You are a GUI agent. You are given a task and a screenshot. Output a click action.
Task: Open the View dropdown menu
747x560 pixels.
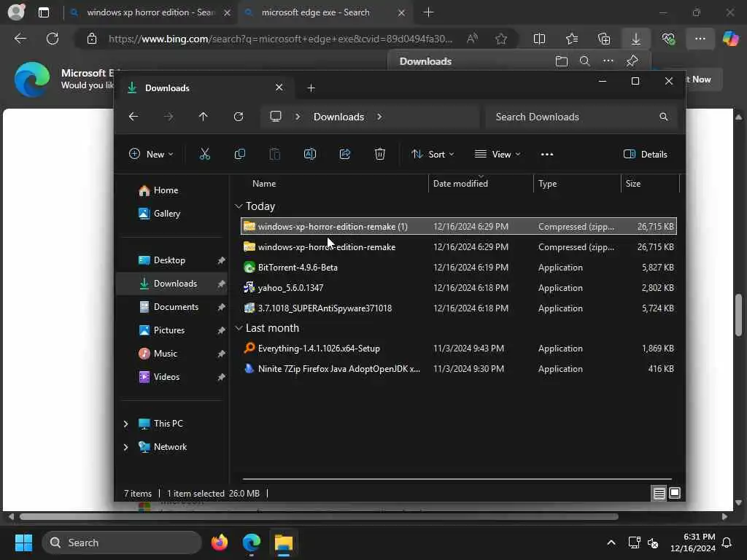click(498, 155)
